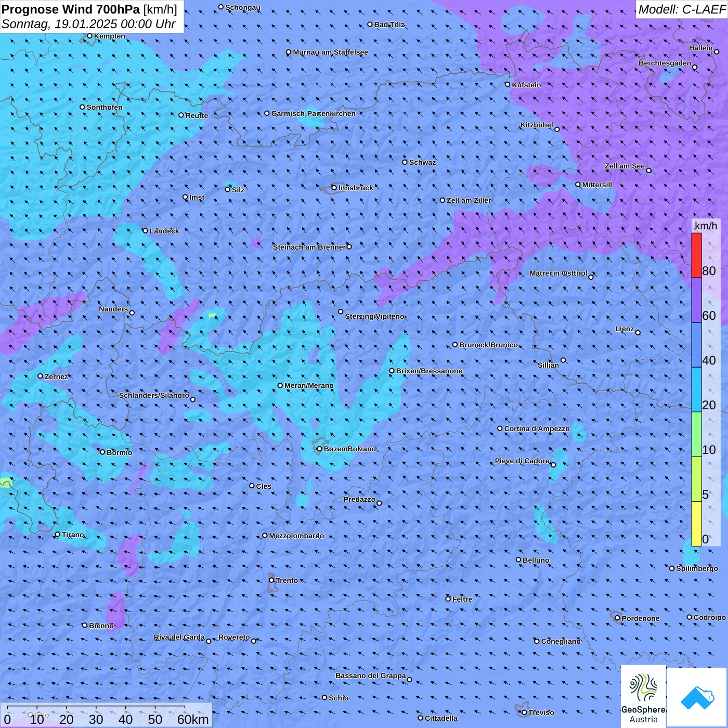Click the Bormio label
The image size is (728, 728).
pos(119,452)
